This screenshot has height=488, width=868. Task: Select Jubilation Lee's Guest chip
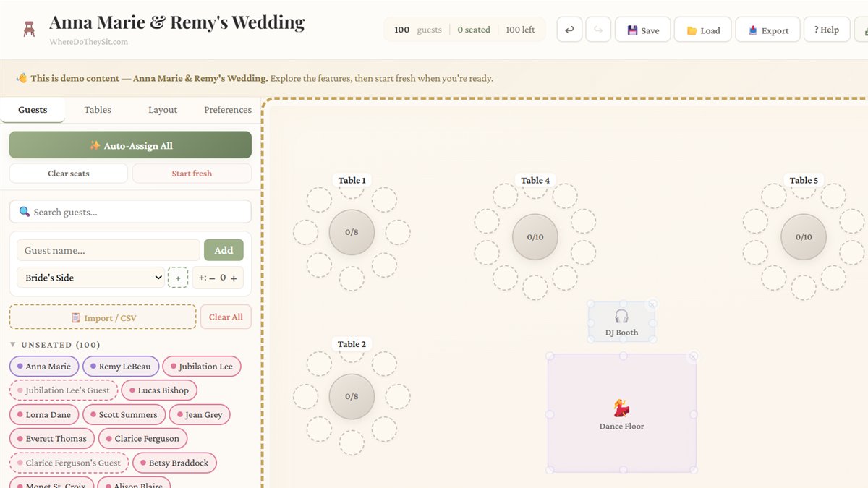(63, 390)
